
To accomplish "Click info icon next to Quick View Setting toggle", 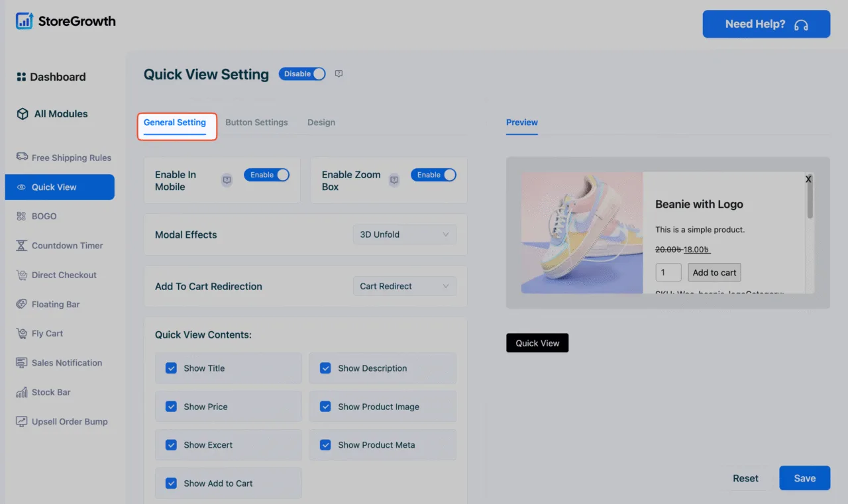I will 339,74.
